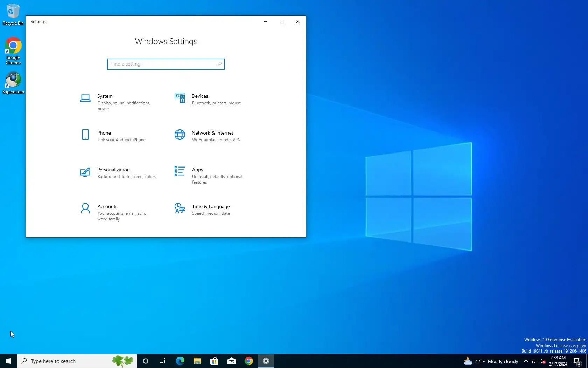Open File Explorer from the taskbar
The width and height of the screenshot is (588, 368).
pos(197,361)
